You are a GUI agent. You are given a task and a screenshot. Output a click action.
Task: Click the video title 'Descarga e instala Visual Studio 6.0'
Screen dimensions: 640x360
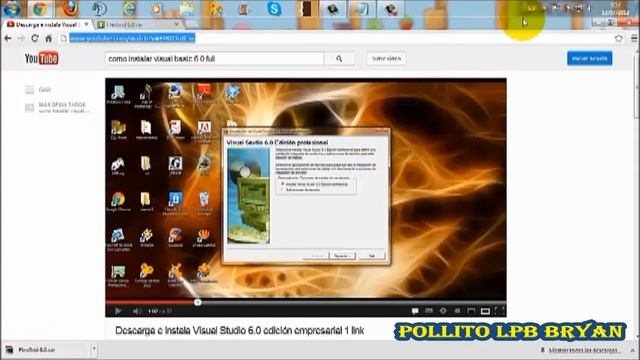pyautogui.click(x=239, y=331)
